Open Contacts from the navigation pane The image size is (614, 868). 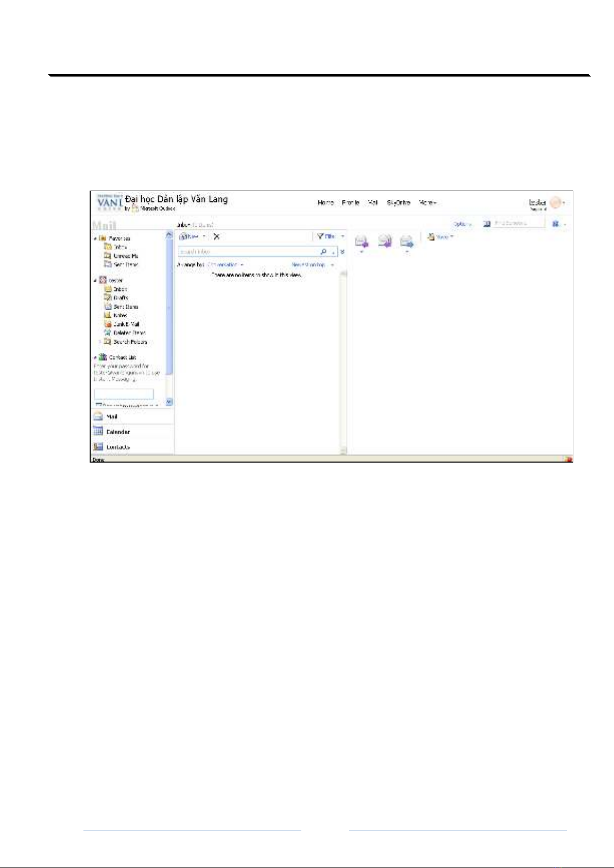[x=117, y=447]
